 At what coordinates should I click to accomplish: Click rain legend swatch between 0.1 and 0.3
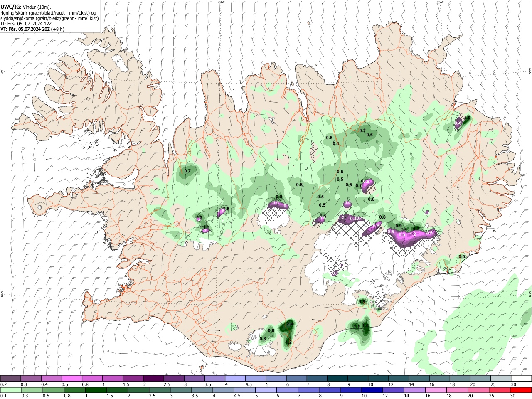(10, 390)
